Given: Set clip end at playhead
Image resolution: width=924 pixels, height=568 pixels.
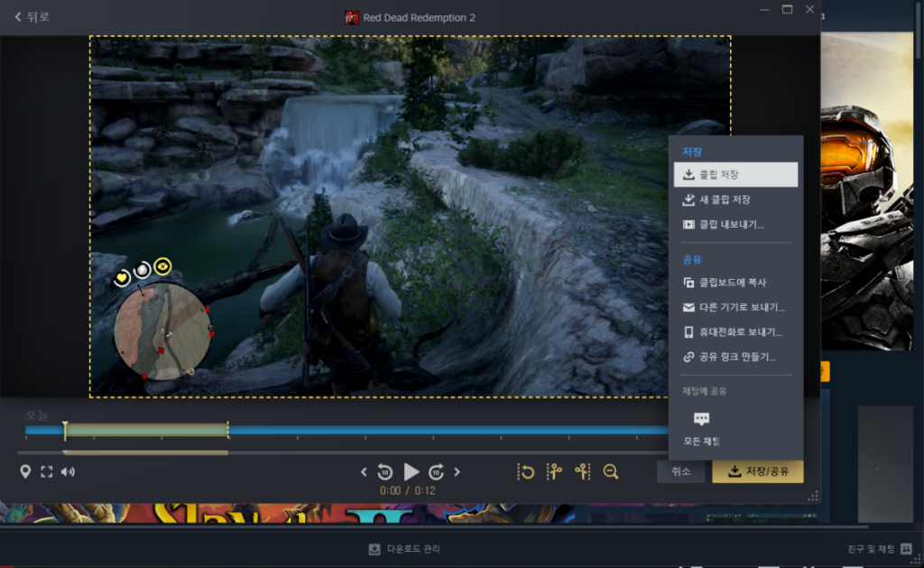Looking at the screenshot, I should 583,471.
